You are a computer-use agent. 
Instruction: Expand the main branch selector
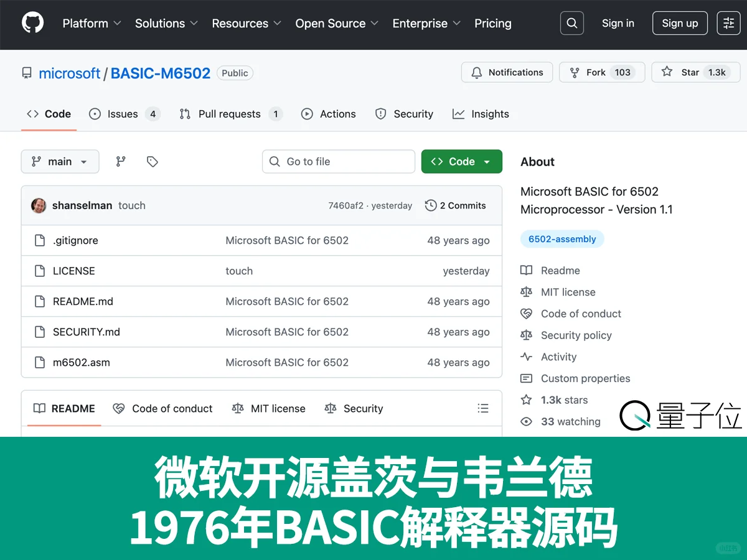[60, 161]
